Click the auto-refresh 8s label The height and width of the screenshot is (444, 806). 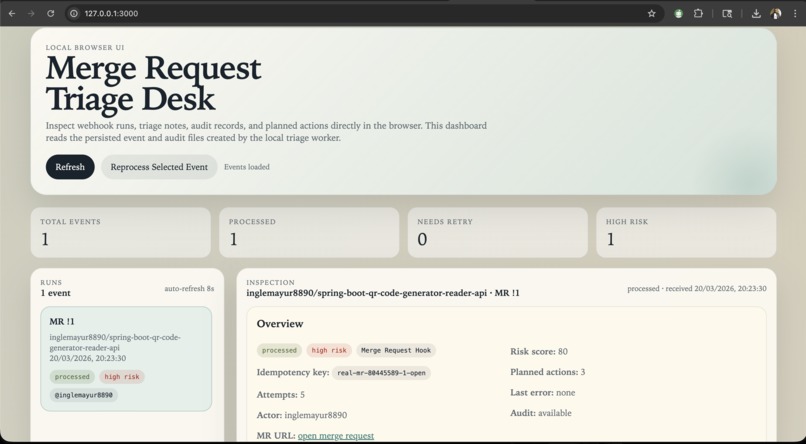pos(189,289)
